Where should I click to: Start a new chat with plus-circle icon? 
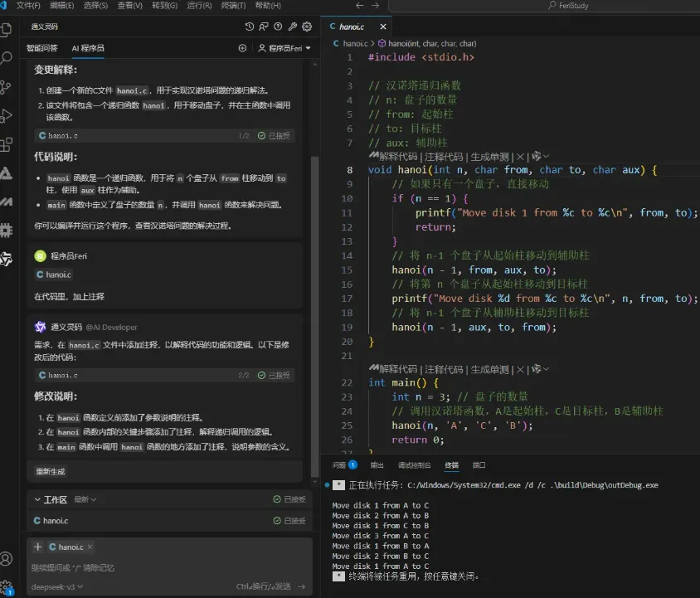[x=242, y=48]
